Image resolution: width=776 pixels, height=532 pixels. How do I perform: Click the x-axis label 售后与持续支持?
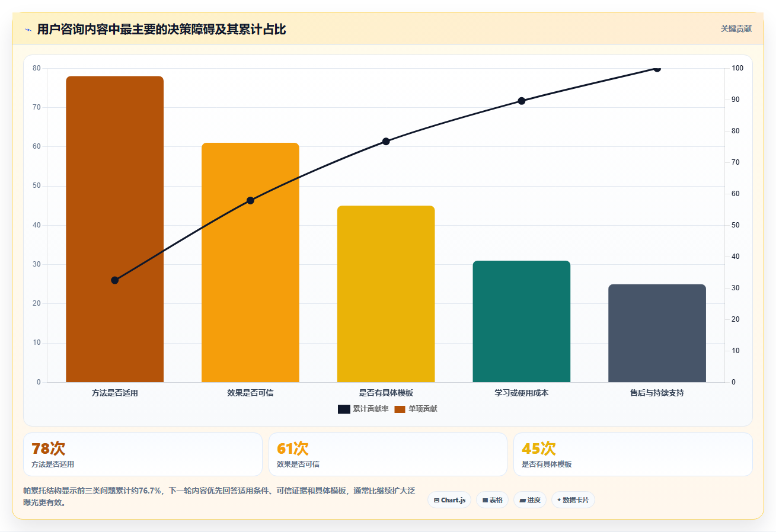(x=657, y=393)
